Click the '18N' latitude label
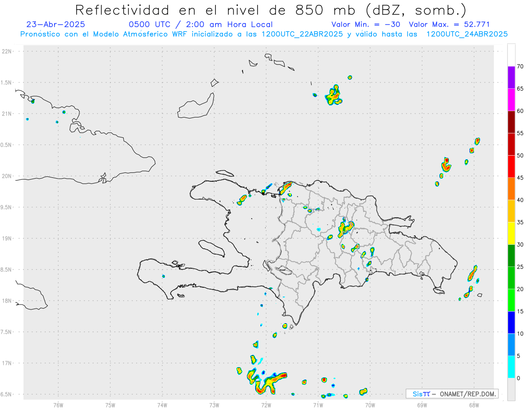The width and height of the screenshot is (532, 411). pyautogui.click(x=6, y=301)
